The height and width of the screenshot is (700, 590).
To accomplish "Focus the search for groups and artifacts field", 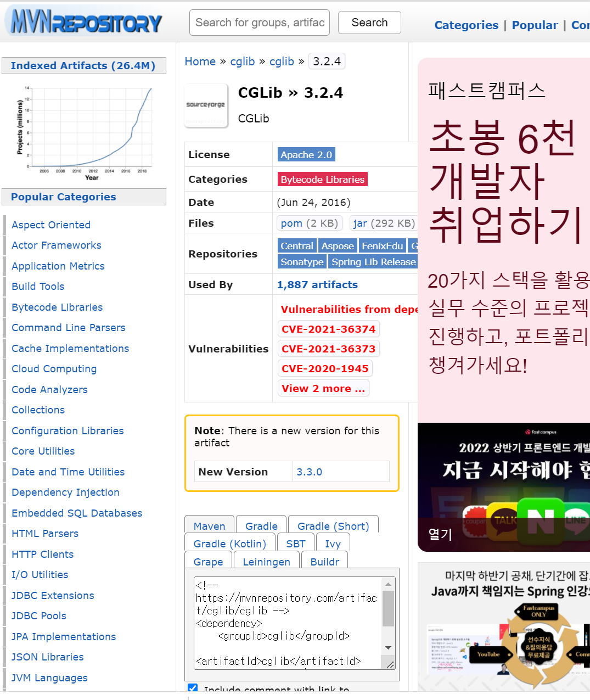I will coord(260,23).
